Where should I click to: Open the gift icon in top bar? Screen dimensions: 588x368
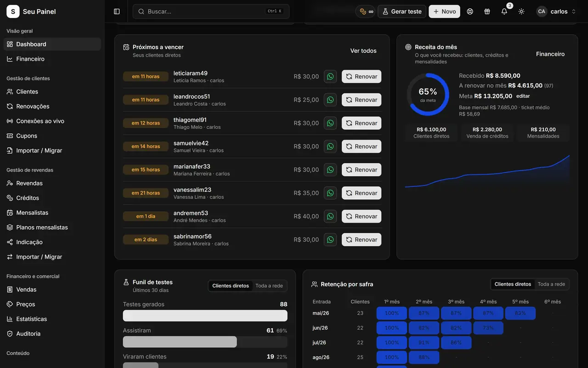point(487,11)
